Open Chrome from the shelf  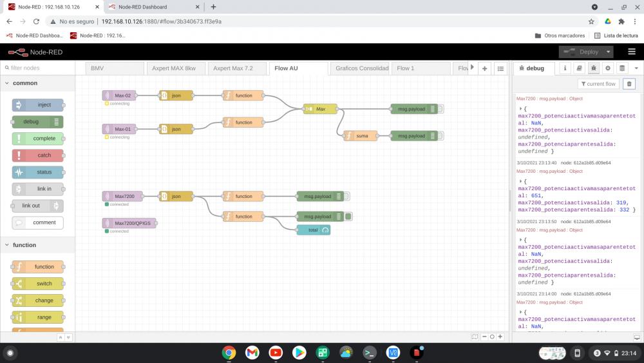coord(229,353)
